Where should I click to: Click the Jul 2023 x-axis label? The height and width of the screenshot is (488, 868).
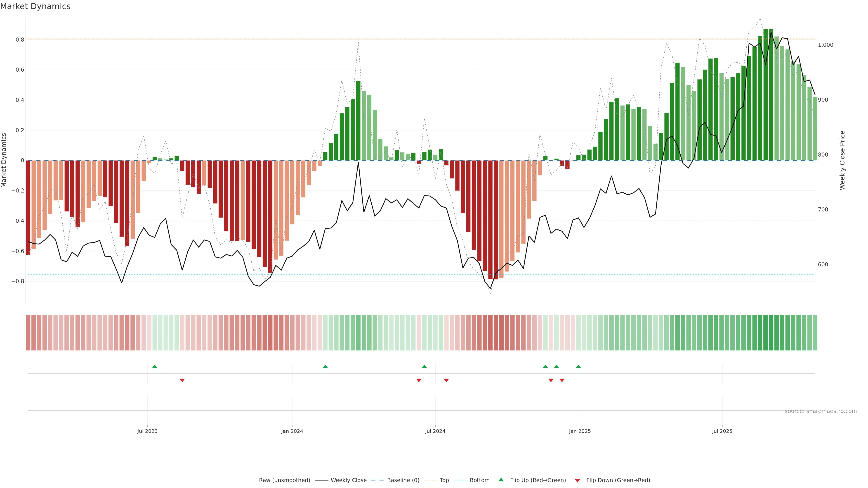coord(147,431)
